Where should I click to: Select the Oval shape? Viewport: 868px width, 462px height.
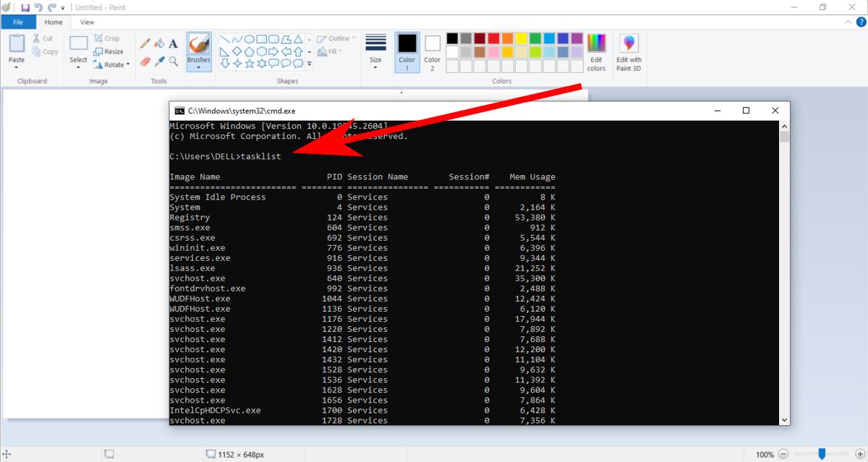pyautogui.click(x=250, y=38)
